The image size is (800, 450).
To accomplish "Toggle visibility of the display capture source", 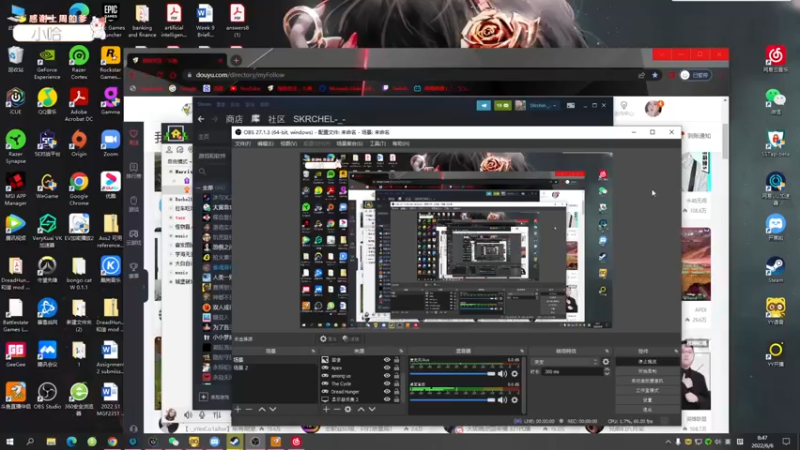I will tap(387, 399).
